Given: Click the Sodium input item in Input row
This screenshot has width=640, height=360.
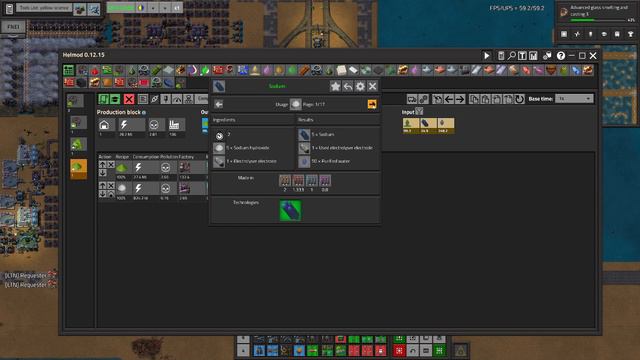Looking at the screenshot, I should pyautogui.click(x=428, y=125).
